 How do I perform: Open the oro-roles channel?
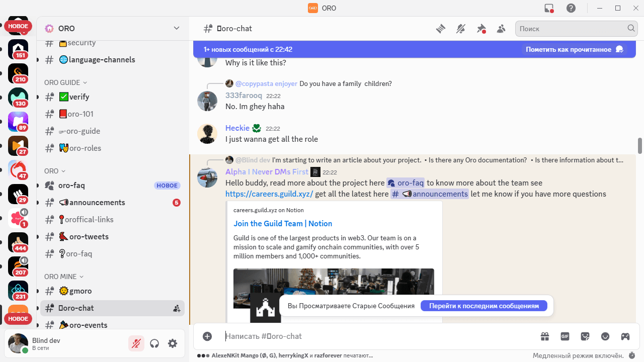[112, 148]
